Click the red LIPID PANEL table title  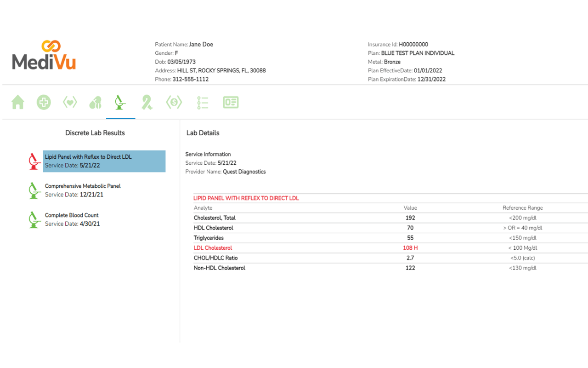point(246,198)
